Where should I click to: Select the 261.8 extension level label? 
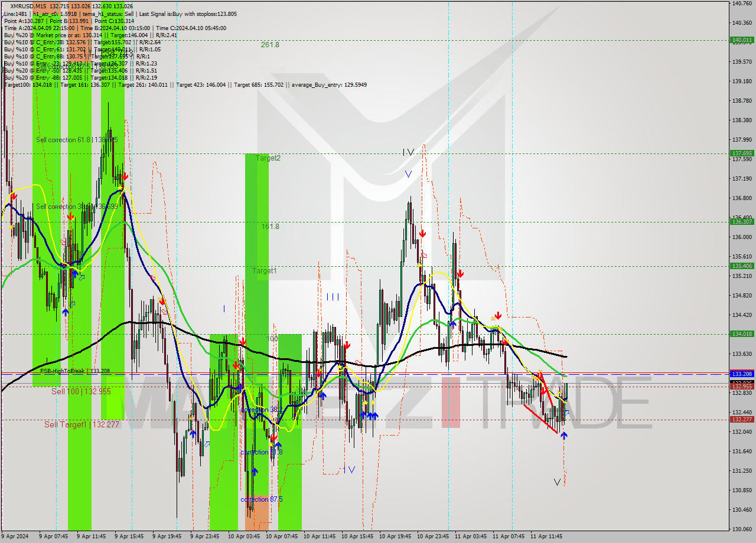pos(270,43)
